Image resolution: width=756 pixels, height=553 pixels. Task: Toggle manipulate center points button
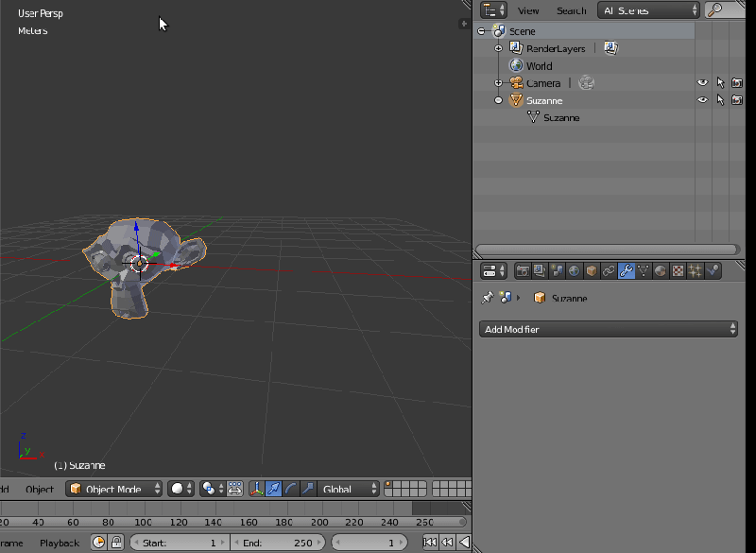(234, 489)
